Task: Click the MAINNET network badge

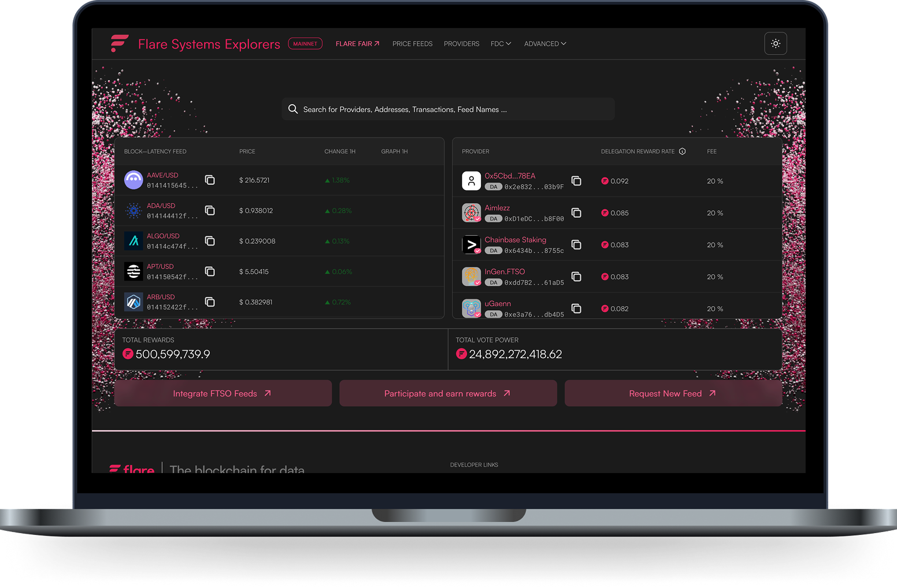Action: tap(305, 44)
